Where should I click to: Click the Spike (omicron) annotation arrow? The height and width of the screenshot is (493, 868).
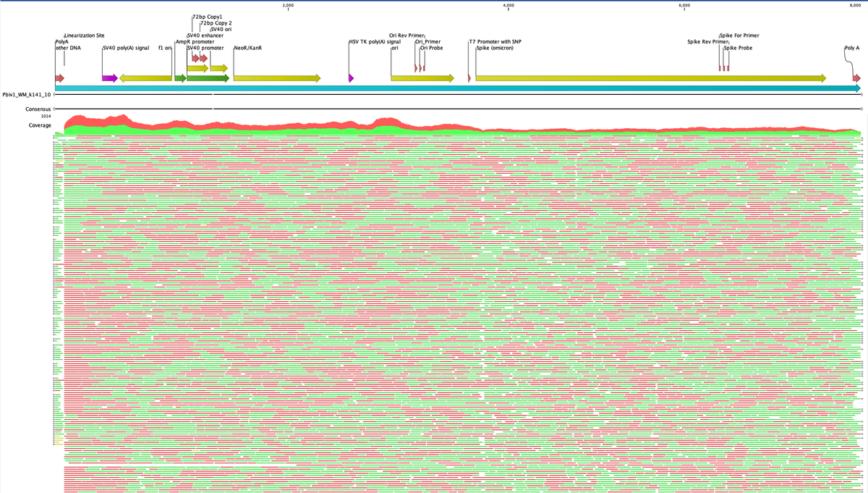[x=651, y=77]
